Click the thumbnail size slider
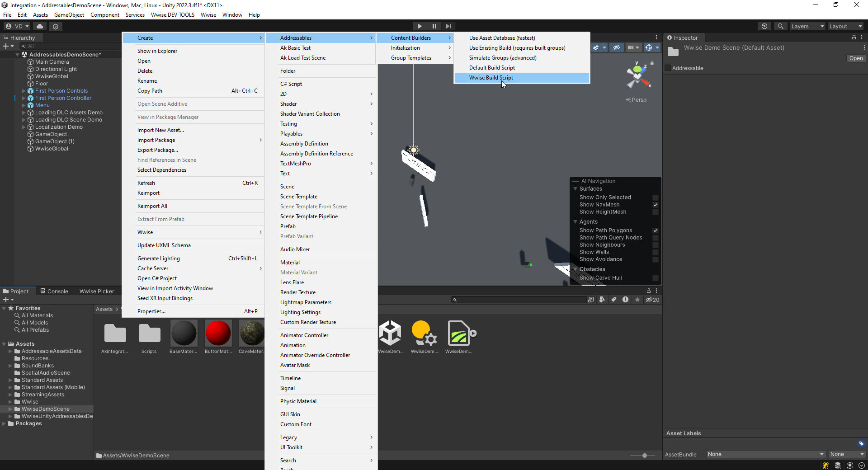The width and height of the screenshot is (868, 470). 644,456
